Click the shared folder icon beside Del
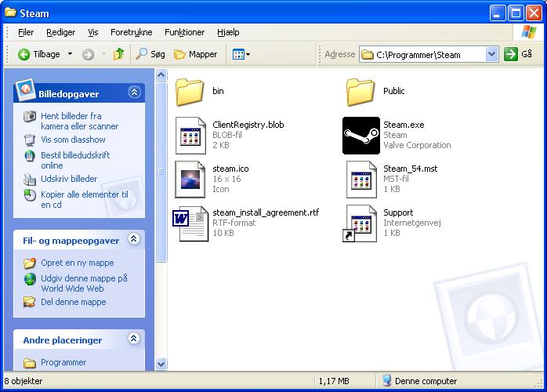Image resolution: width=547 pixels, height=392 pixels. [30, 302]
